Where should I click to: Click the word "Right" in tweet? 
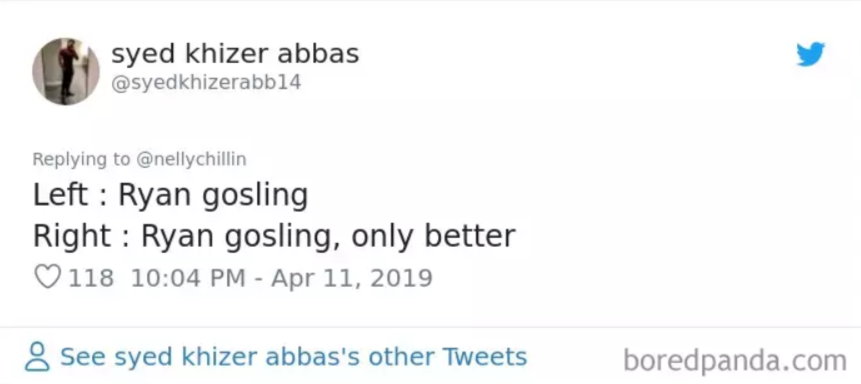pos(72,237)
